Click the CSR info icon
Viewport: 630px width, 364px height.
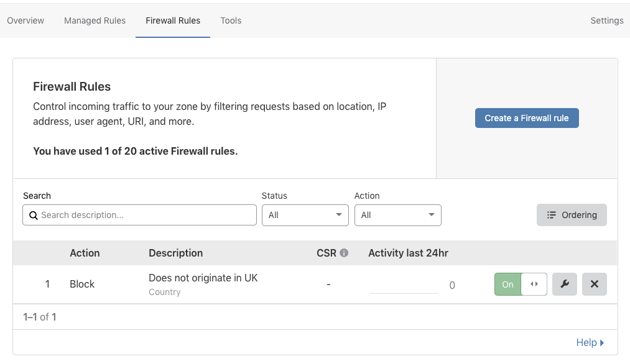click(x=344, y=253)
